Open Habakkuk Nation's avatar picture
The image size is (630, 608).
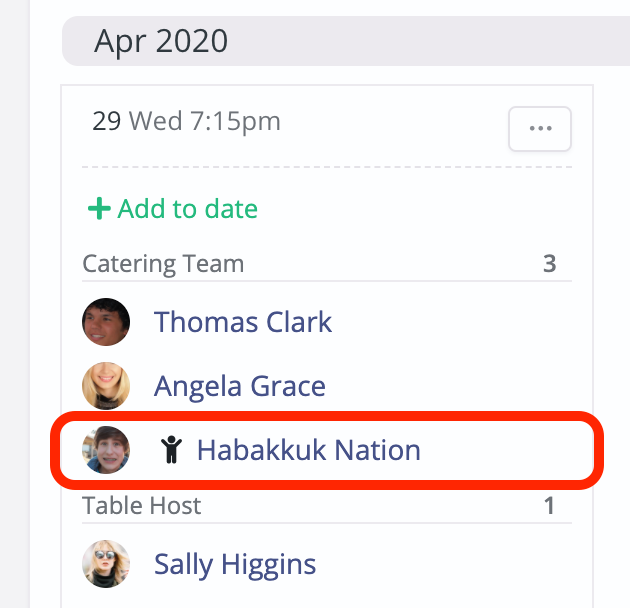pos(106,450)
